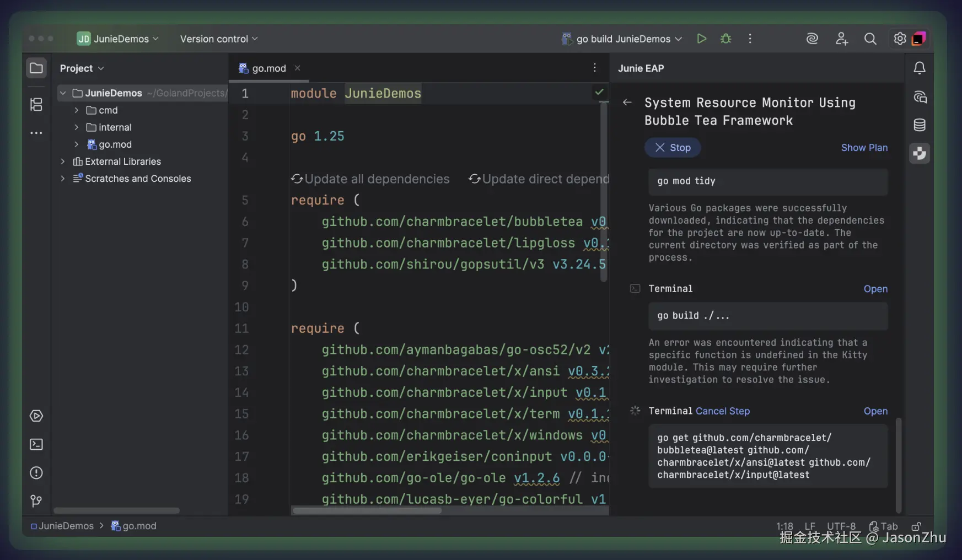The image size is (962, 560).
Task: Open the go build JunieDemos run configuration dropdown
Action: 622,39
